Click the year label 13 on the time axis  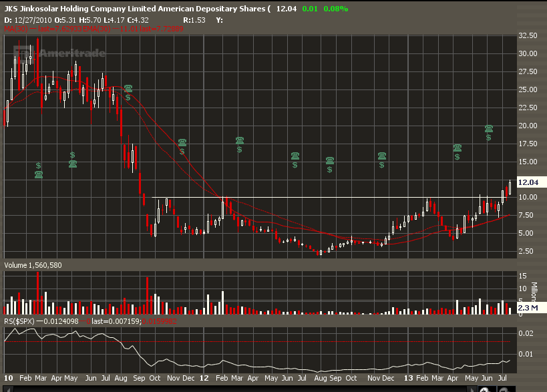[408, 378]
